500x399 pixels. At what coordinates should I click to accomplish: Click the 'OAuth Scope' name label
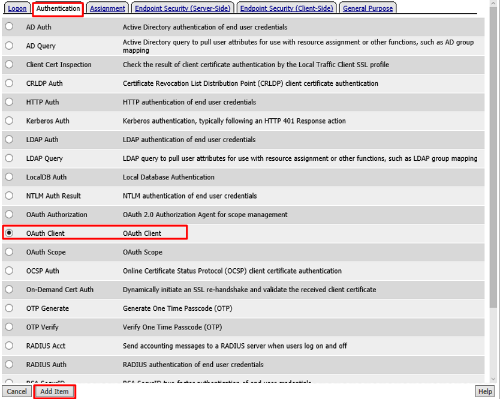[46, 252]
